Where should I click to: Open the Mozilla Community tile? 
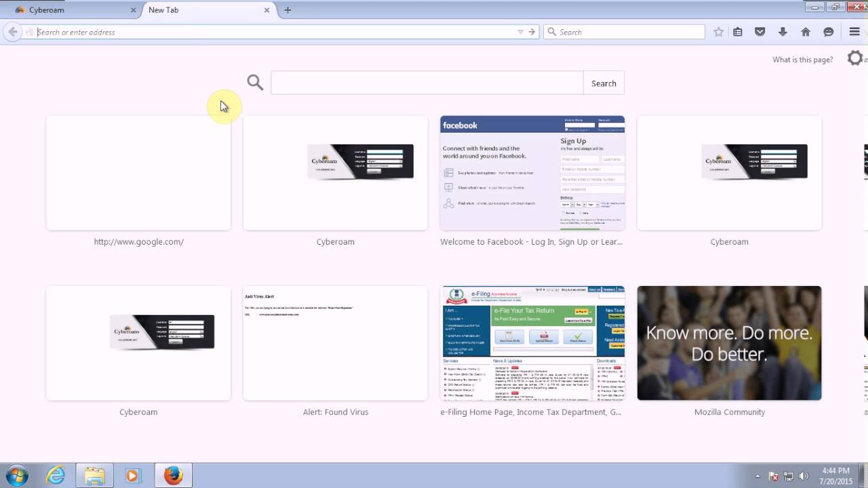[x=729, y=343]
